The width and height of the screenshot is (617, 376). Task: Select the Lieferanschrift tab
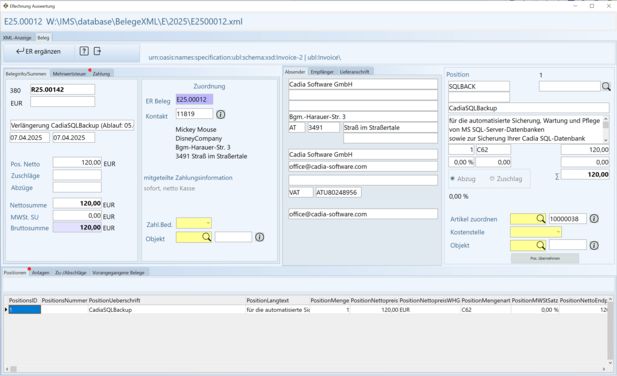355,72
